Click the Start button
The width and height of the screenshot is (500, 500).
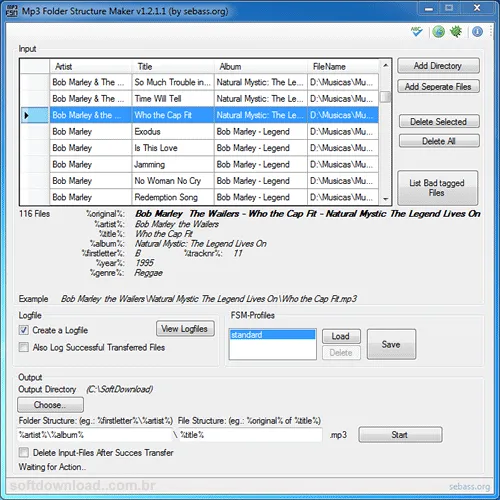click(400, 435)
